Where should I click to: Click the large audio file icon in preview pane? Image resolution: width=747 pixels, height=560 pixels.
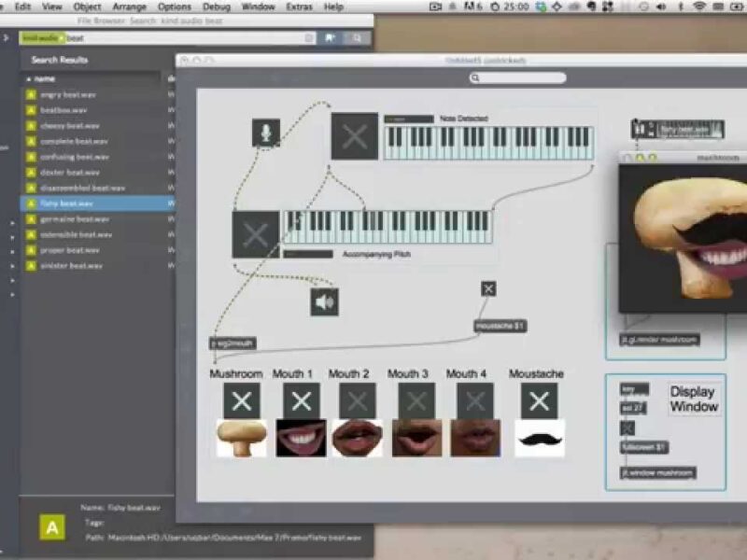point(52,527)
